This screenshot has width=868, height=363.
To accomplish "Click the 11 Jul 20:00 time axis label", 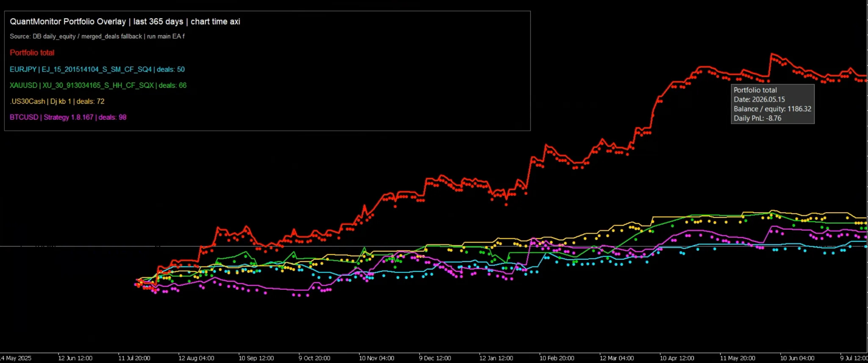I will [x=134, y=358].
